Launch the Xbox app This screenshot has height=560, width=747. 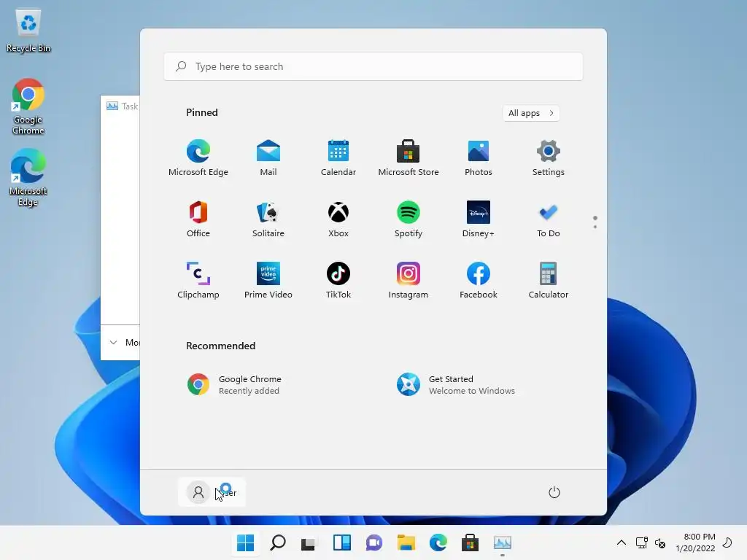[338, 219]
